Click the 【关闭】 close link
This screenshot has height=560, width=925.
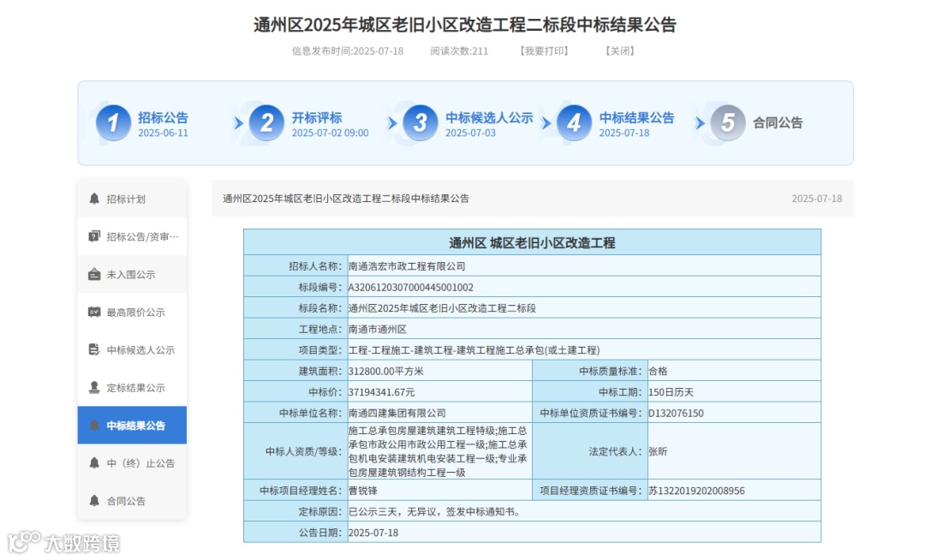pyautogui.click(x=620, y=51)
